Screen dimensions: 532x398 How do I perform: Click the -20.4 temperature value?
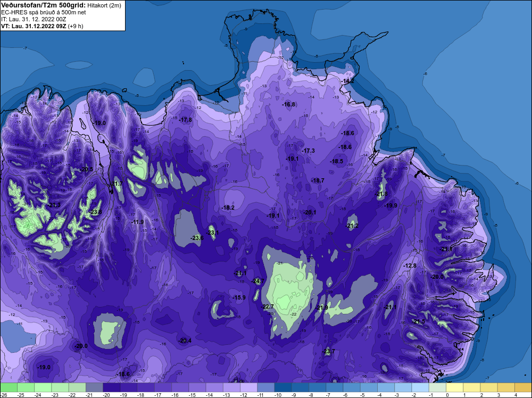click(185, 341)
